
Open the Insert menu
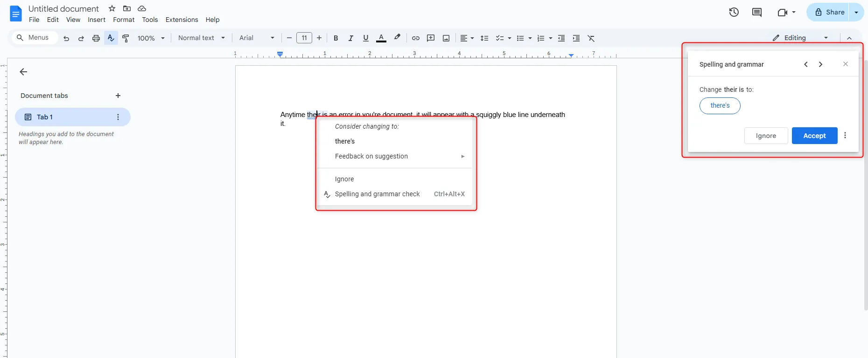click(x=97, y=20)
